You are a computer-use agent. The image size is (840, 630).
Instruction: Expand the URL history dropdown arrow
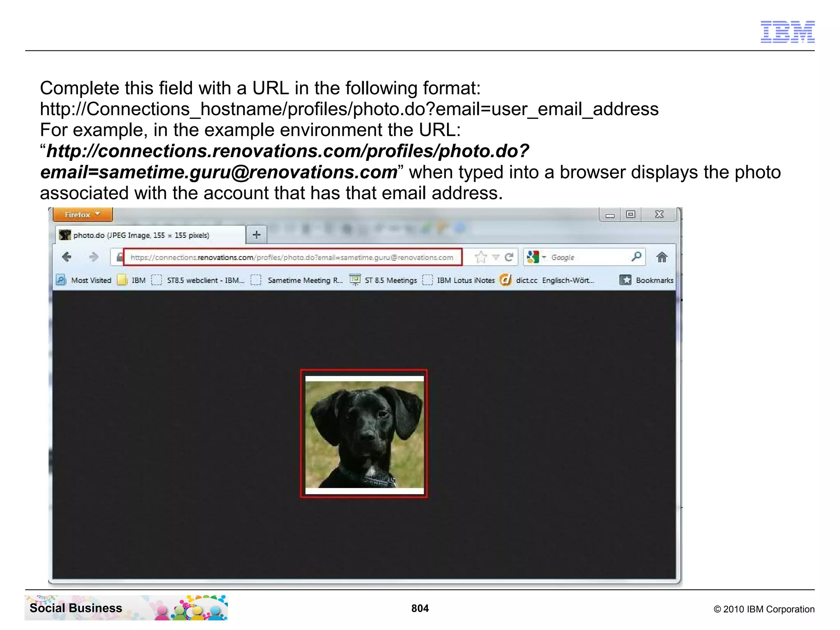(495, 257)
